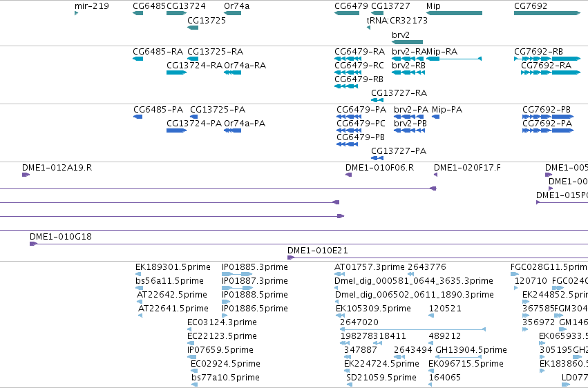Click the Or74a-RA transcript label

[x=245, y=65]
